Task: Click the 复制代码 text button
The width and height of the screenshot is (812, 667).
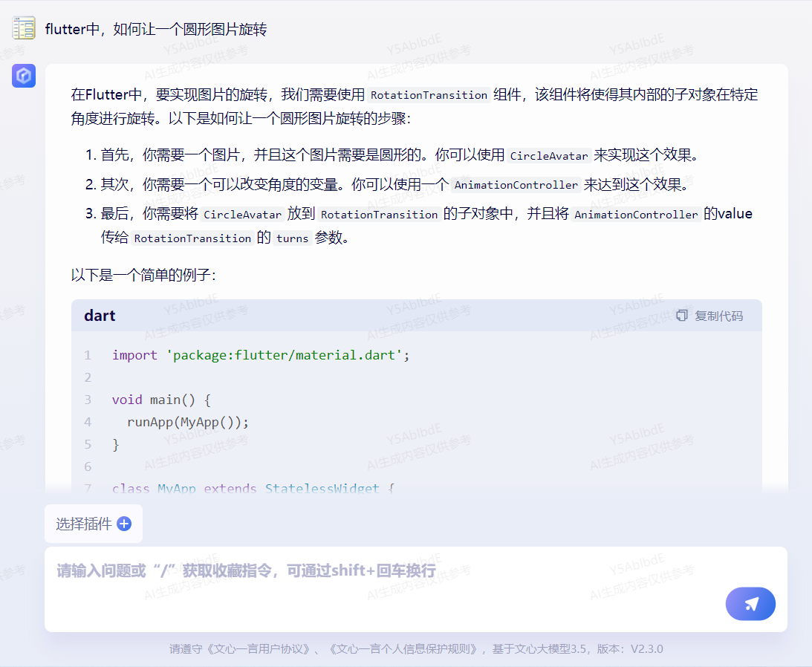Action: 718,316
